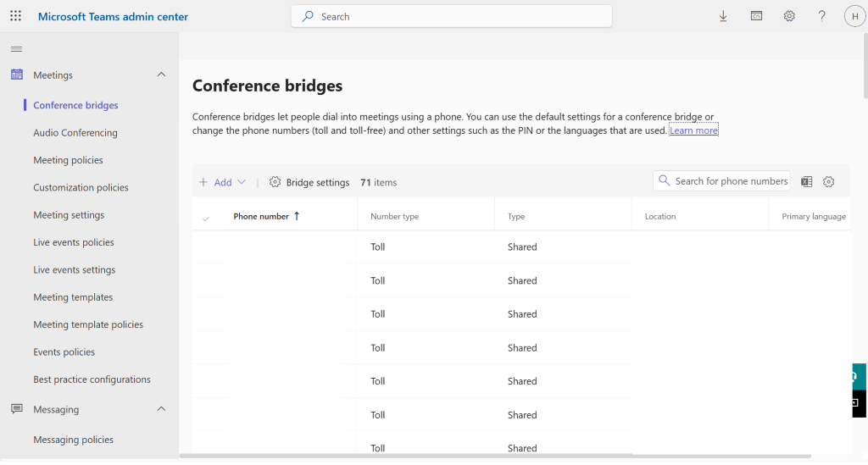Click the Meetings calendar icon in sidebar
This screenshot has width=868, height=465.
click(x=17, y=74)
